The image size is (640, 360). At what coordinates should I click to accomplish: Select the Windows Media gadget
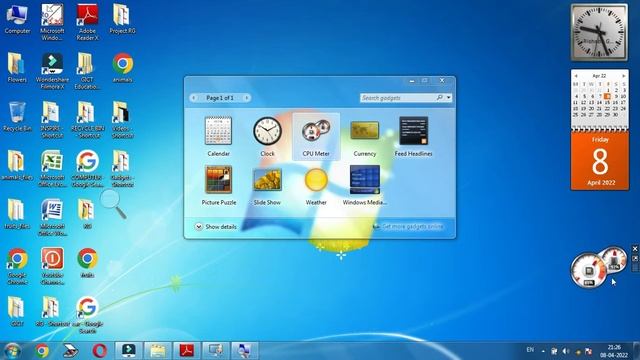coord(364,185)
